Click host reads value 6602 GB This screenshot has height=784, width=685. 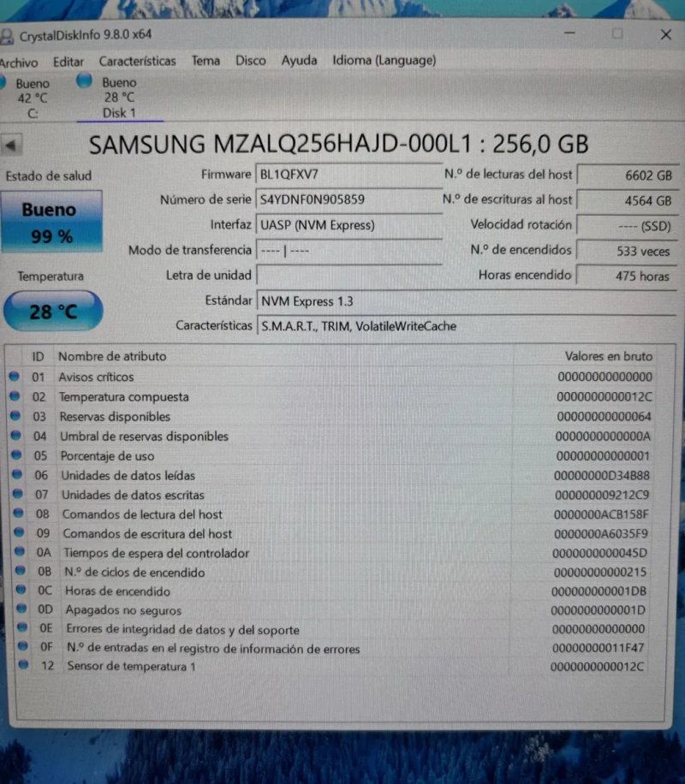click(x=627, y=175)
